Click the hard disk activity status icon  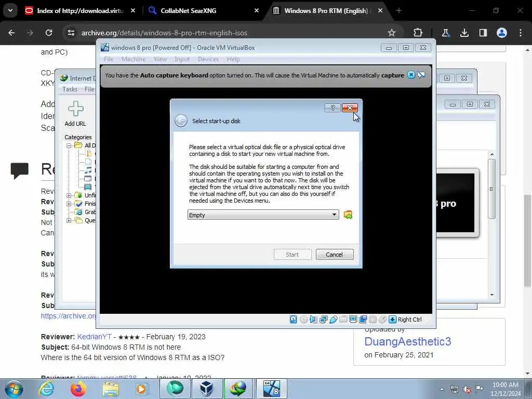click(x=294, y=320)
